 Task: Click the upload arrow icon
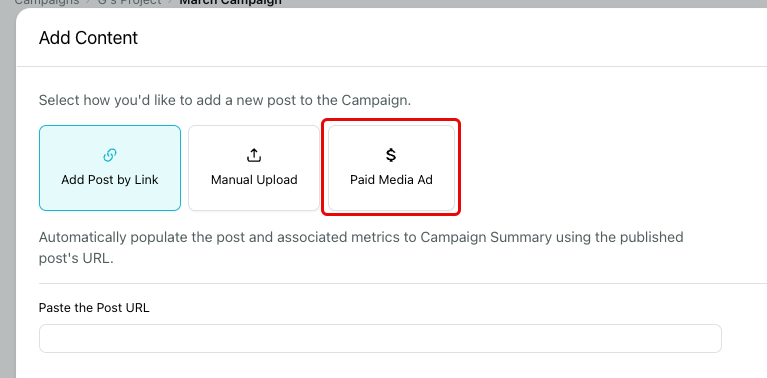coord(253,156)
